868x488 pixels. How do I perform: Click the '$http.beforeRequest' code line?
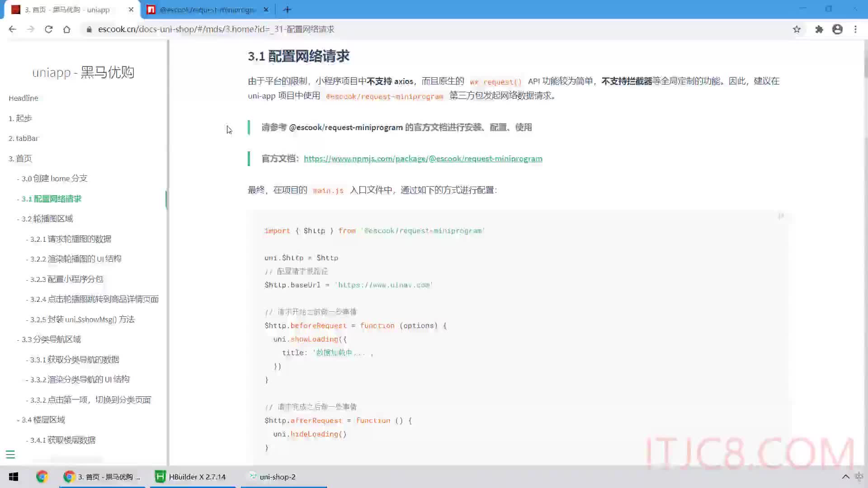pyautogui.click(x=355, y=326)
